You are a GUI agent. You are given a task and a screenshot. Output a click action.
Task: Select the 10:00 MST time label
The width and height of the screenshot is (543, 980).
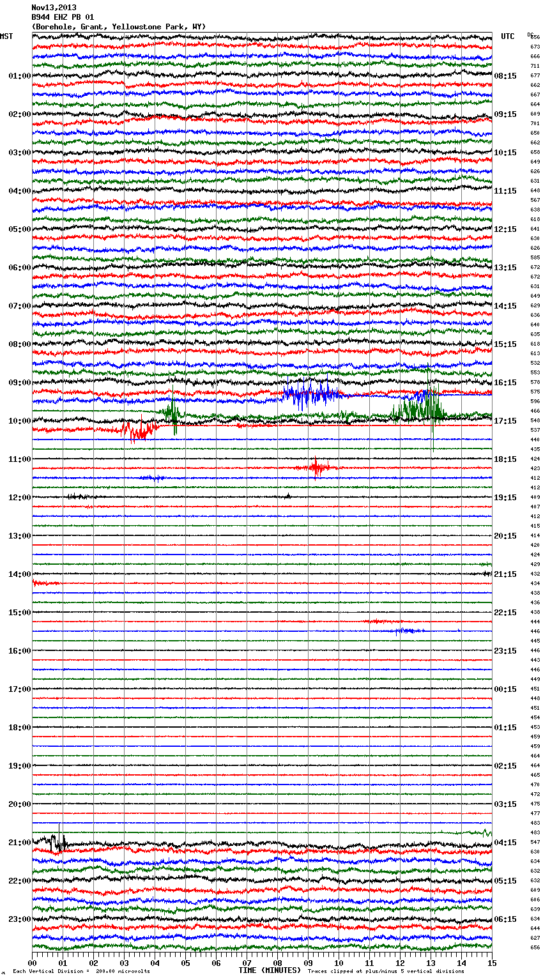coord(20,421)
